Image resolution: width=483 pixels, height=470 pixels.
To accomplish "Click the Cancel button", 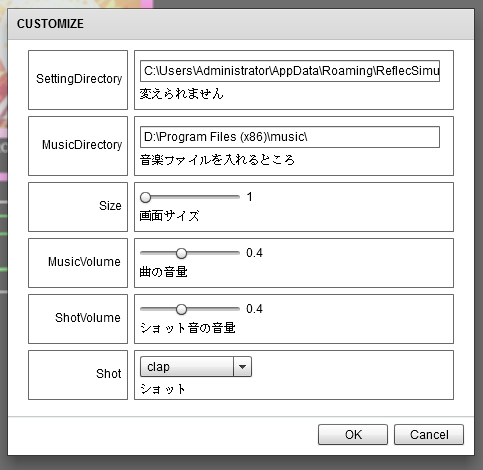I will 429,434.
